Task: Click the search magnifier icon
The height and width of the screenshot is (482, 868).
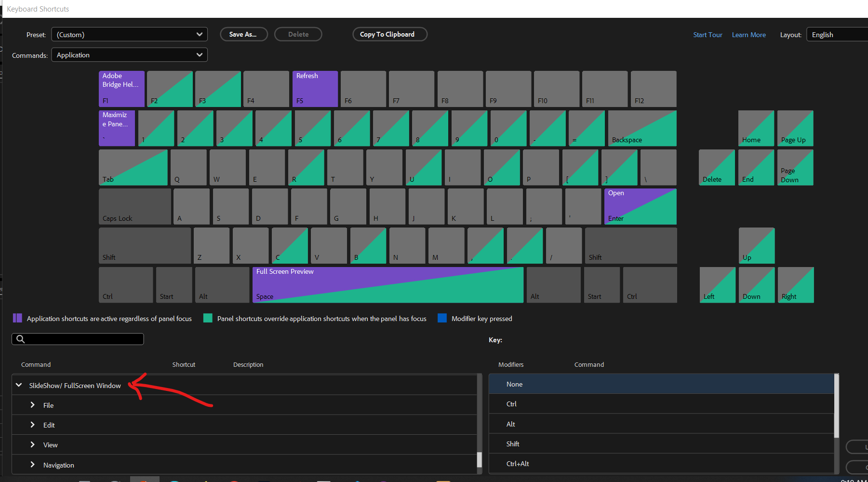Action: (21, 339)
